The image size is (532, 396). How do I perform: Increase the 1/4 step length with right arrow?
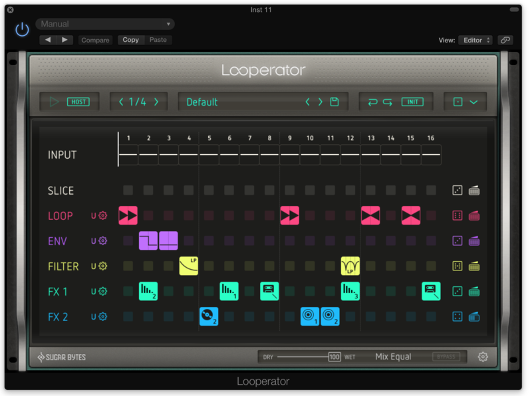156,102
